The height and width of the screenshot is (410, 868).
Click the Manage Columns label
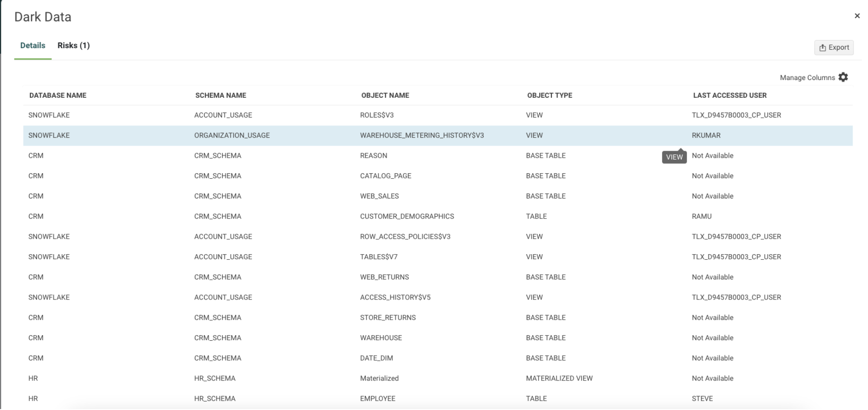pos(807,78)
